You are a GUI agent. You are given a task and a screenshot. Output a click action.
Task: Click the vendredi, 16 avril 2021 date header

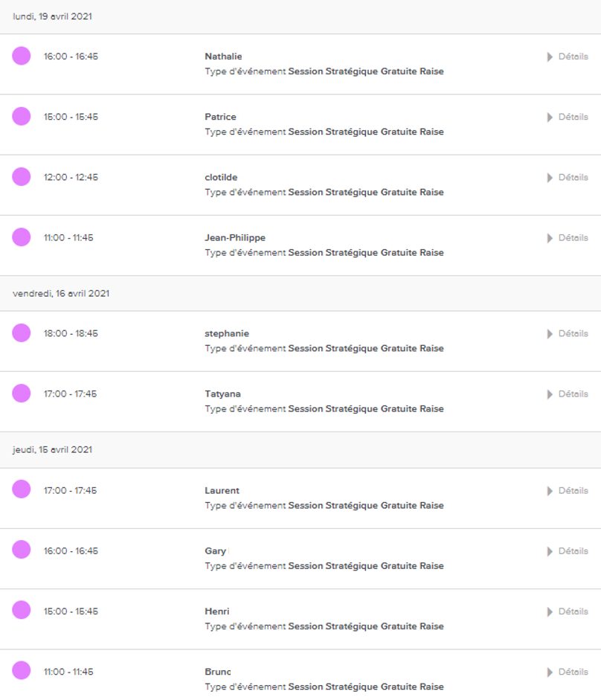point(300,293)
